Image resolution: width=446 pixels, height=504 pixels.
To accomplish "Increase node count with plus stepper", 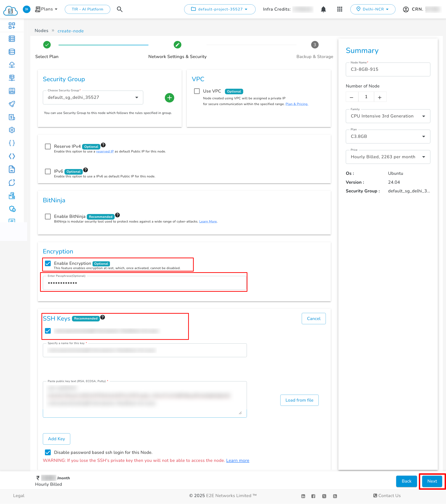I will [x=380, y=97].
